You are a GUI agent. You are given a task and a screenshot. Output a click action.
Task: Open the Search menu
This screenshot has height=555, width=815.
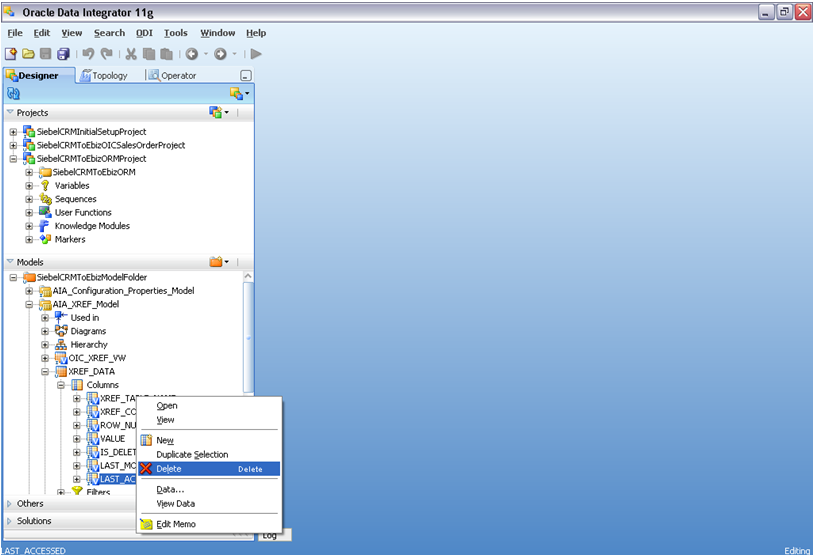[109, 33]
